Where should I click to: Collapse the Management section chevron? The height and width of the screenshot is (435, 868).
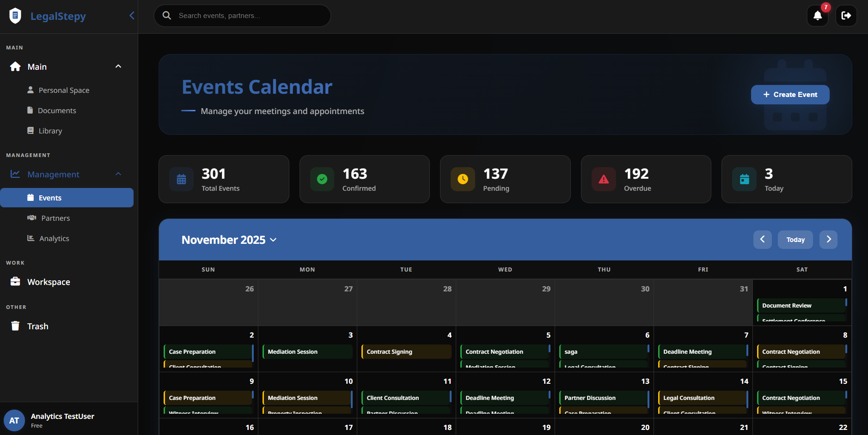pos(118,174)
